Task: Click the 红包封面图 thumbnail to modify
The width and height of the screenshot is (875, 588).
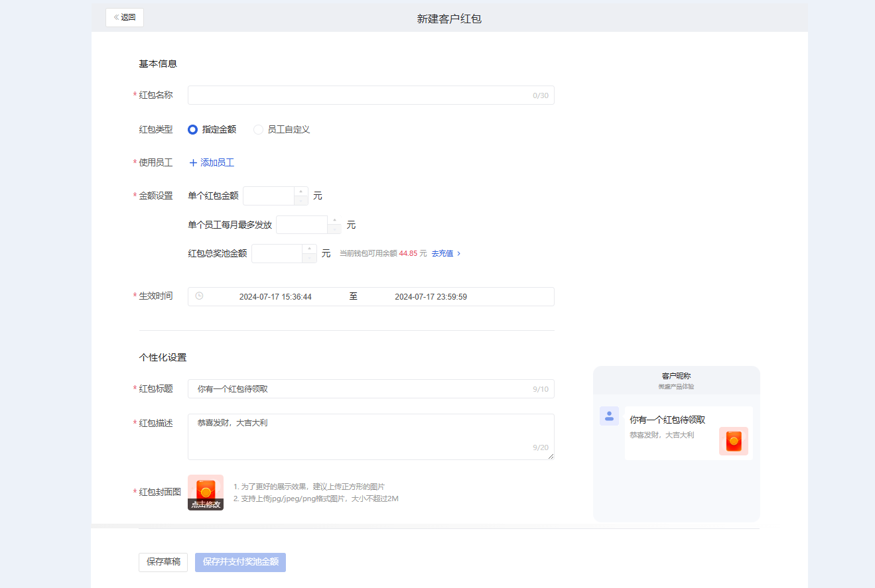Action: coord(206,493)
